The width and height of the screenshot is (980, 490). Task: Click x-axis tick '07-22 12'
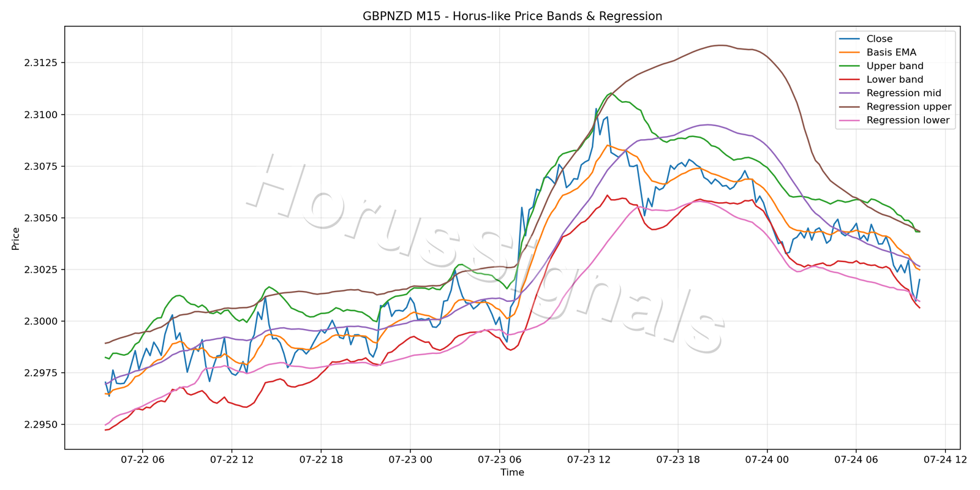coord(232,459)
